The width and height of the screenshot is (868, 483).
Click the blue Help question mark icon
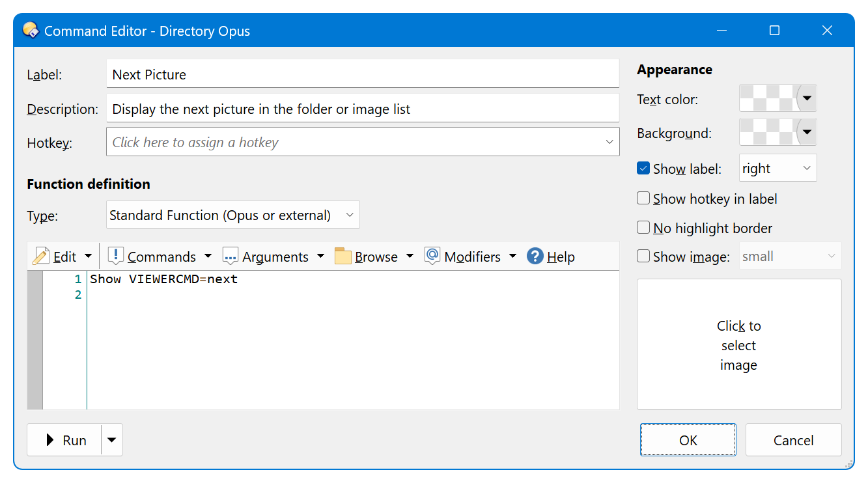coord(535,256)
